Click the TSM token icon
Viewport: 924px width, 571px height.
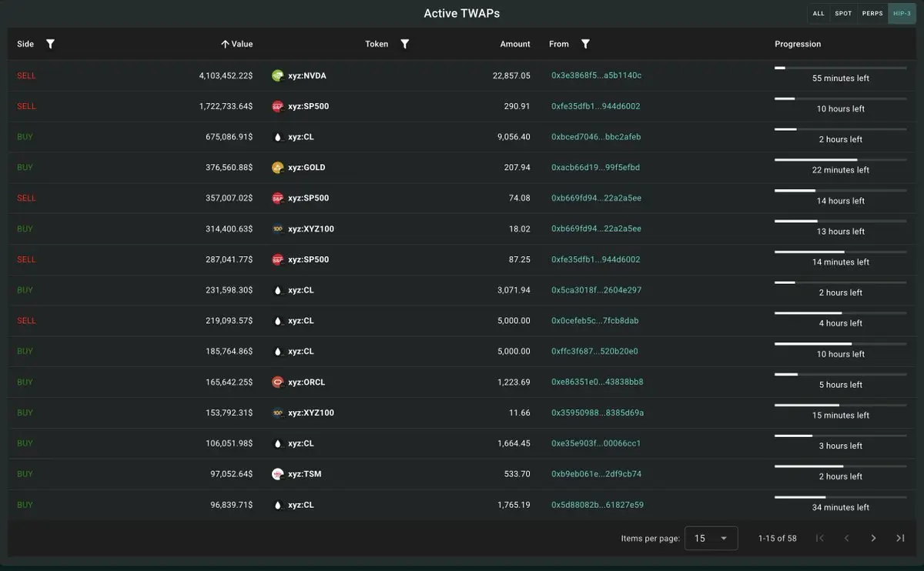click(278, 474)
